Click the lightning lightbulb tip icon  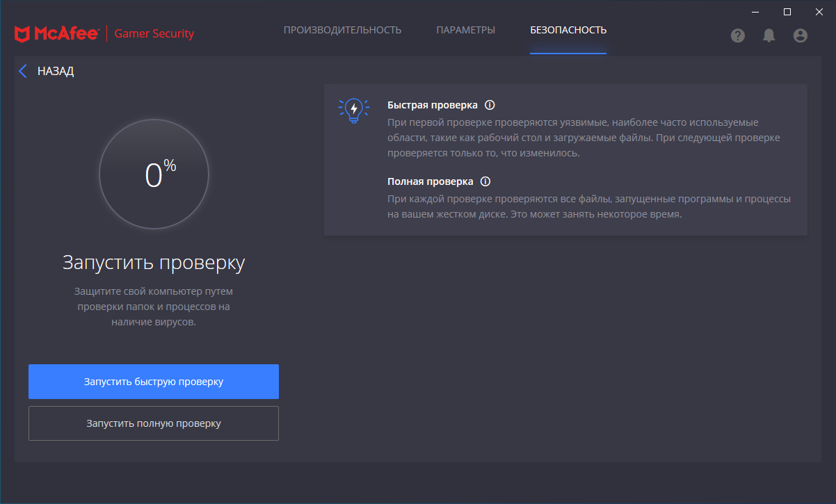point(354,111)
